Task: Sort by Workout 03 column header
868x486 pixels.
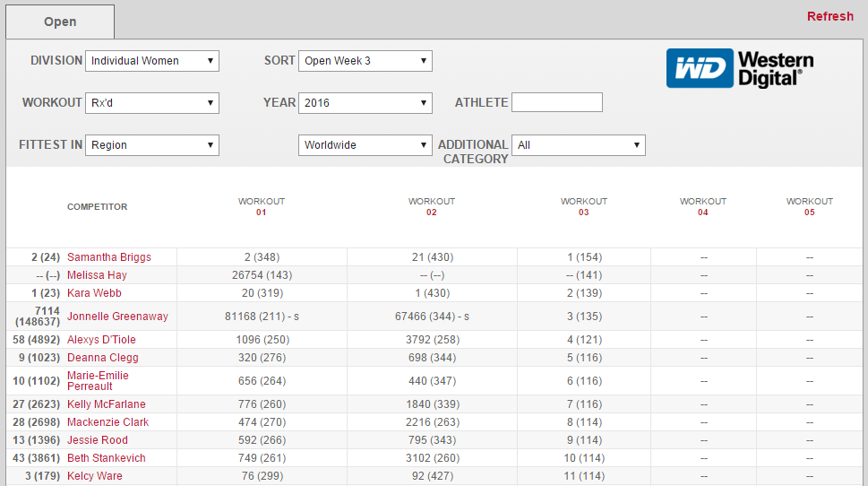Action: point(584,207)
